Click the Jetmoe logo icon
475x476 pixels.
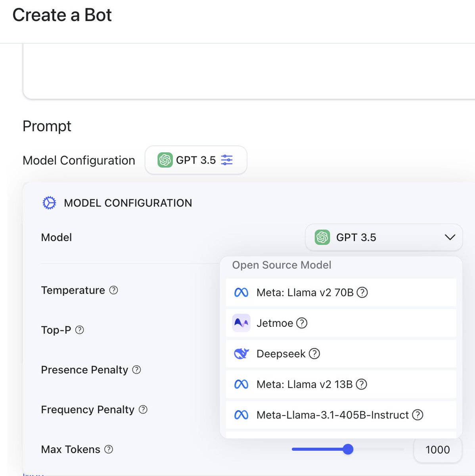coord(241,323)
